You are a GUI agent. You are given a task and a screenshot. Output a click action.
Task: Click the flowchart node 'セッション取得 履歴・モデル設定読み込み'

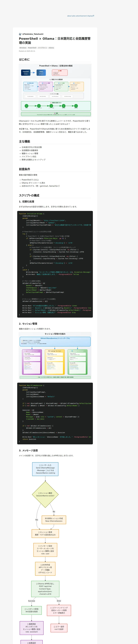point(45,533)
